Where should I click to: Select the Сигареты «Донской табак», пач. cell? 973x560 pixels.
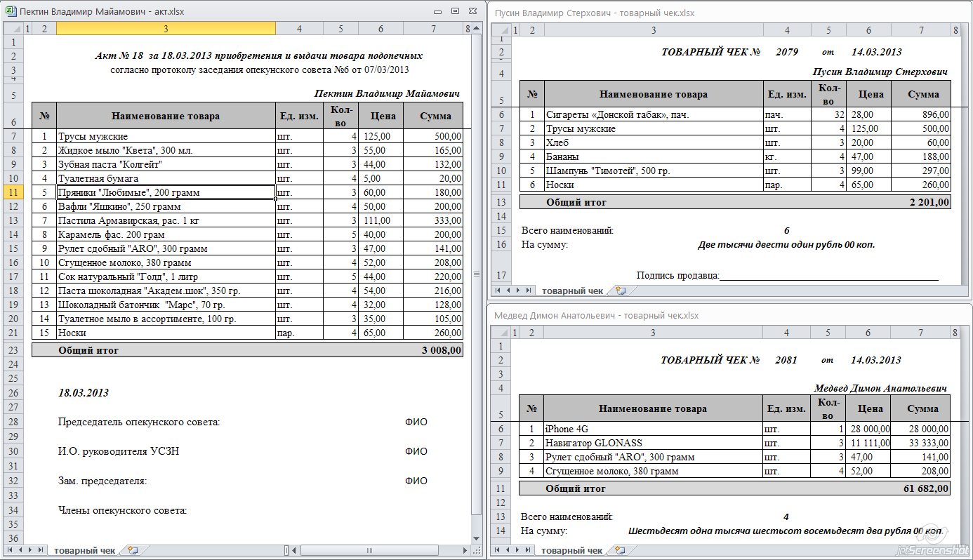654,114
